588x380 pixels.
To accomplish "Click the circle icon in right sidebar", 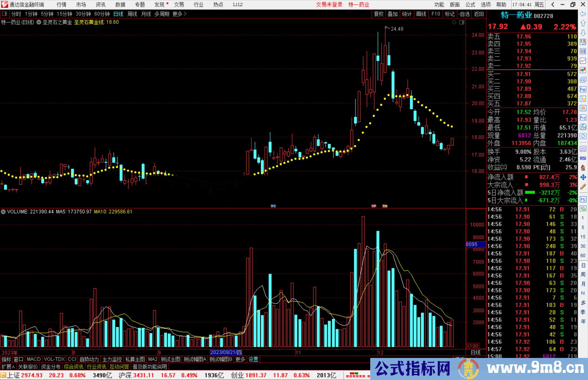I will [583, 136].
